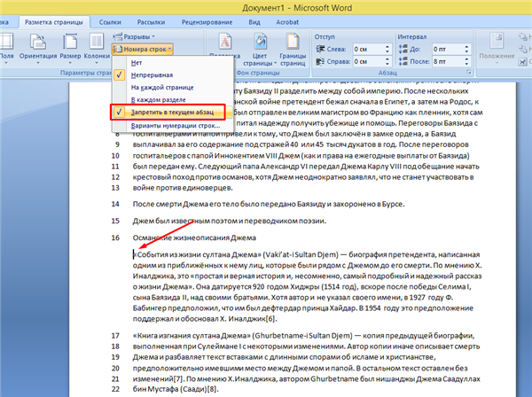Place cursor in 'Джем был известным поэтом' line
The image size is (532, 397).
coord(229,221)
